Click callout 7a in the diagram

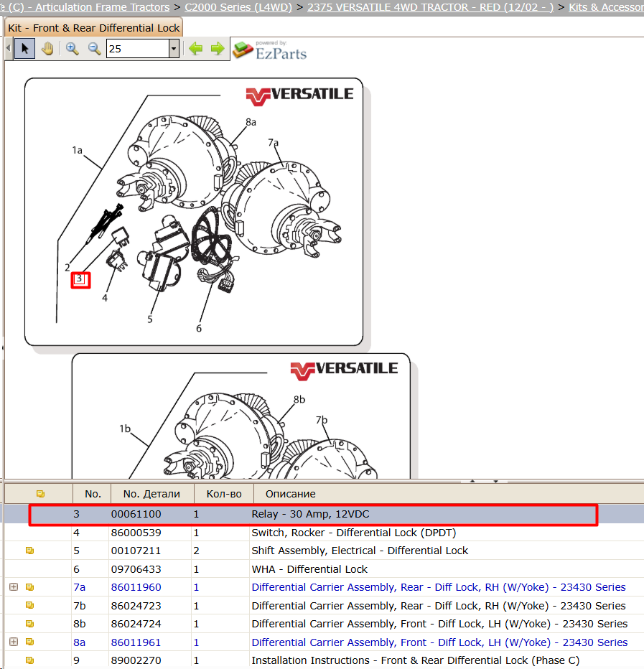273,143
